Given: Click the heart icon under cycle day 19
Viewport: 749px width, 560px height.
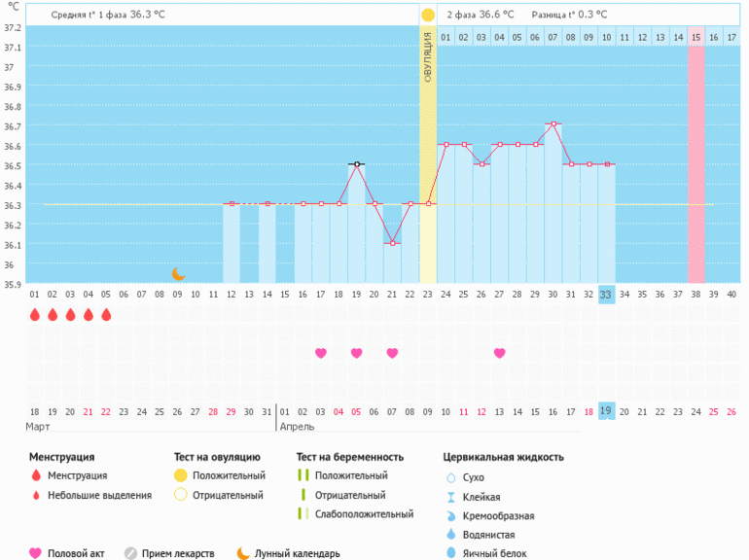Looking at the screenshot, I should pyautogui.click(x=356, y=353).
